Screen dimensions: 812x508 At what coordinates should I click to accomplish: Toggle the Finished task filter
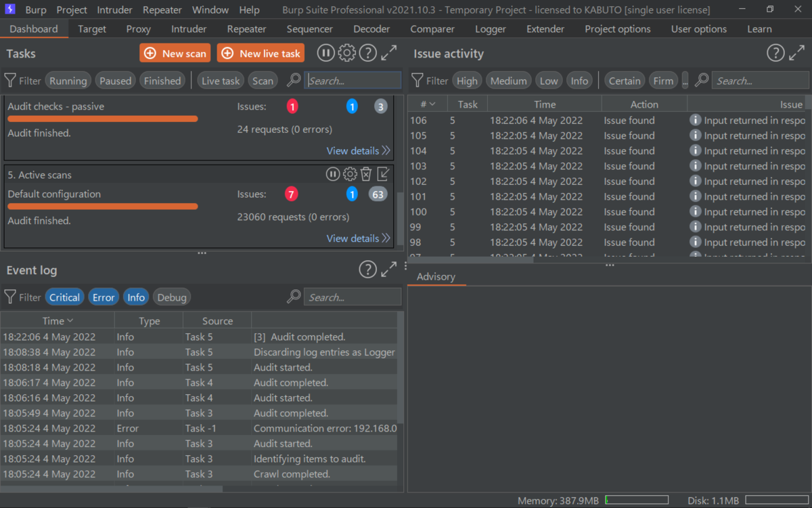[162, 81]
